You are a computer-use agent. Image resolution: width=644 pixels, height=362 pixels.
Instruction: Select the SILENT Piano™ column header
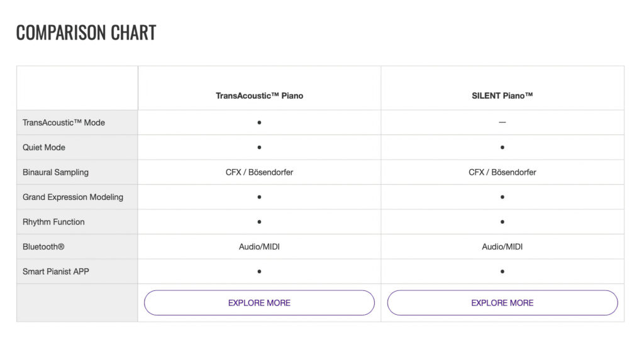tap(502, 96)
